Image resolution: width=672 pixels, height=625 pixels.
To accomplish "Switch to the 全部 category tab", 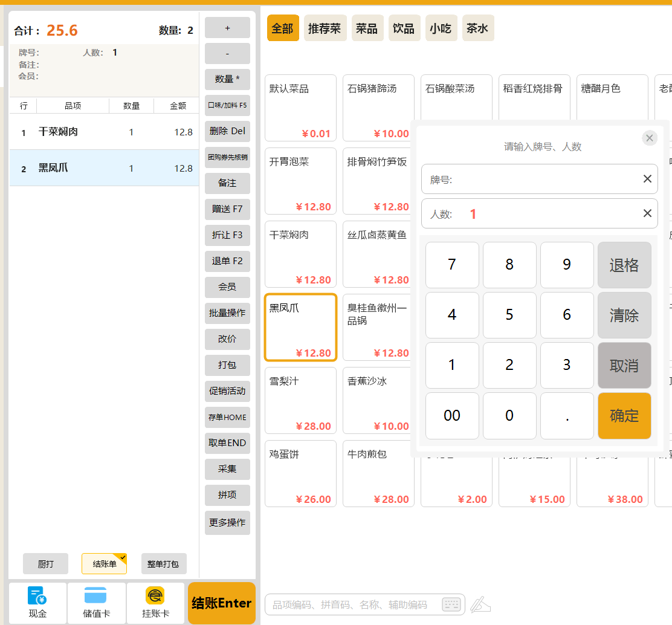I will tap(283, 28).
